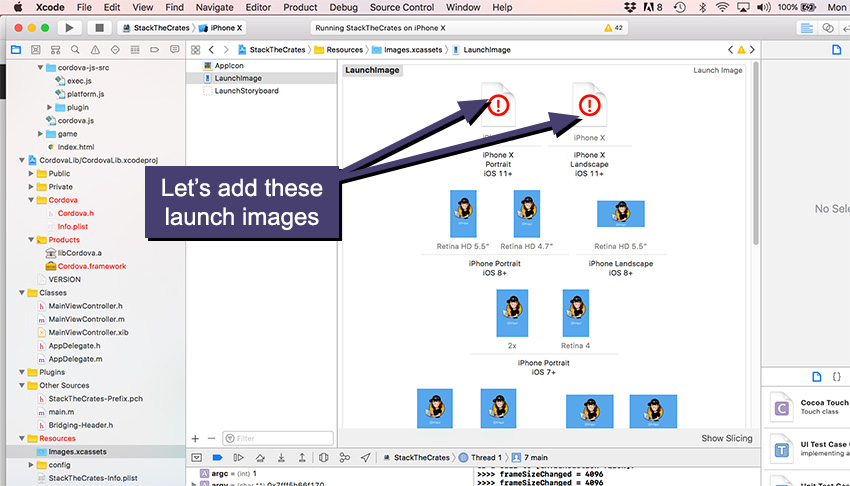850x486 pixels.
Task: Click the Simulate Location arrow icon
Action: (366, 458)
